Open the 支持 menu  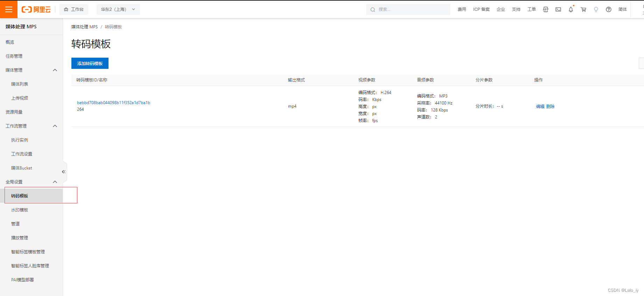point(516,9)
